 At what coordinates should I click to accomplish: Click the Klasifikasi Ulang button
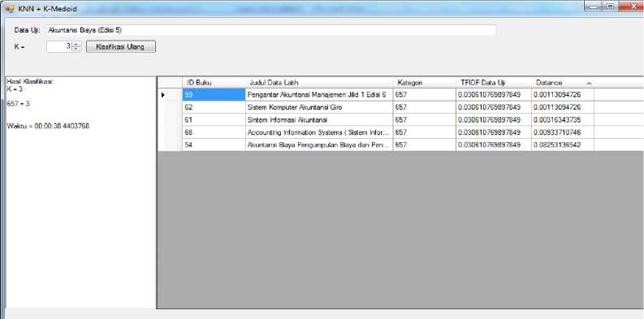121,47
